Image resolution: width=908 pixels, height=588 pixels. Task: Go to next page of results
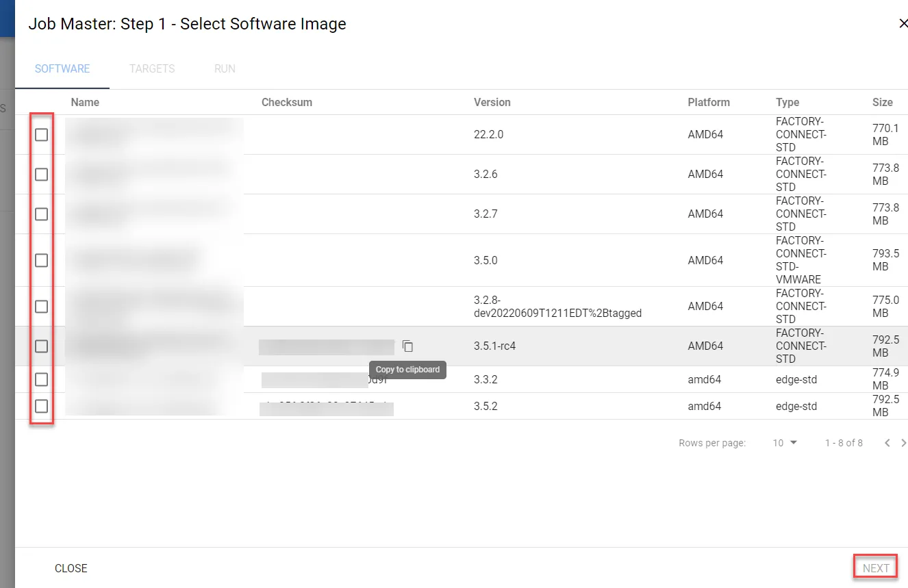tap(903, 443)
